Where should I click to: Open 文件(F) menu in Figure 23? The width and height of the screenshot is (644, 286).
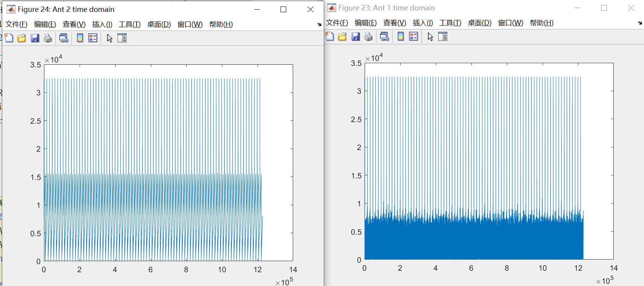(337, 23)
